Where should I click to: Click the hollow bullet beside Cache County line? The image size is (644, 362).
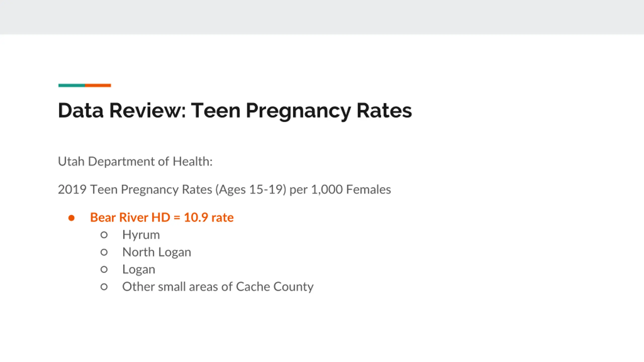click(x=104, y=287)
